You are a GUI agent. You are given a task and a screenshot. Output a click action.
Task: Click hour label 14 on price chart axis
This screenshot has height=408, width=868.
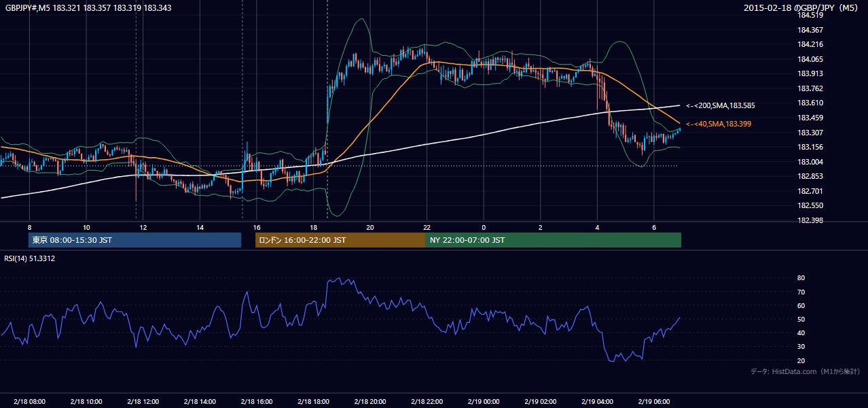click(x=200, y=227)
